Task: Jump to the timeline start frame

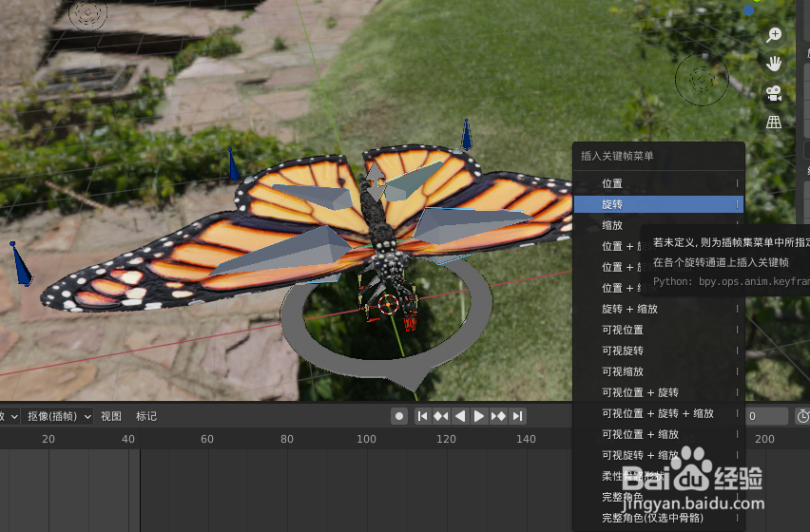Action: click(422, 416)
